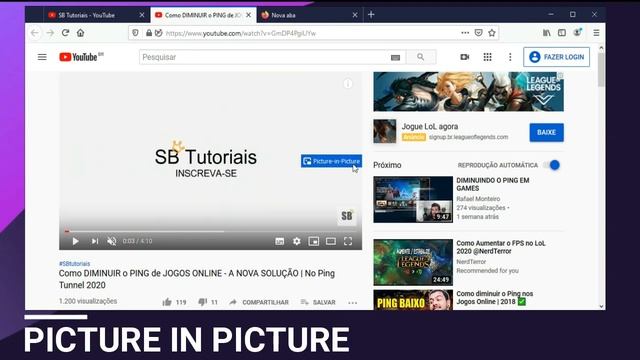Click COMPARTILHAR share button

259,302
